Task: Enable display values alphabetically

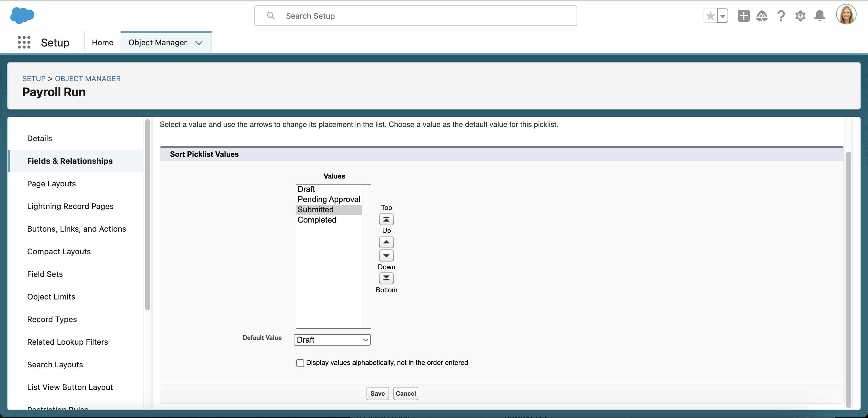Action: (300, 363)
